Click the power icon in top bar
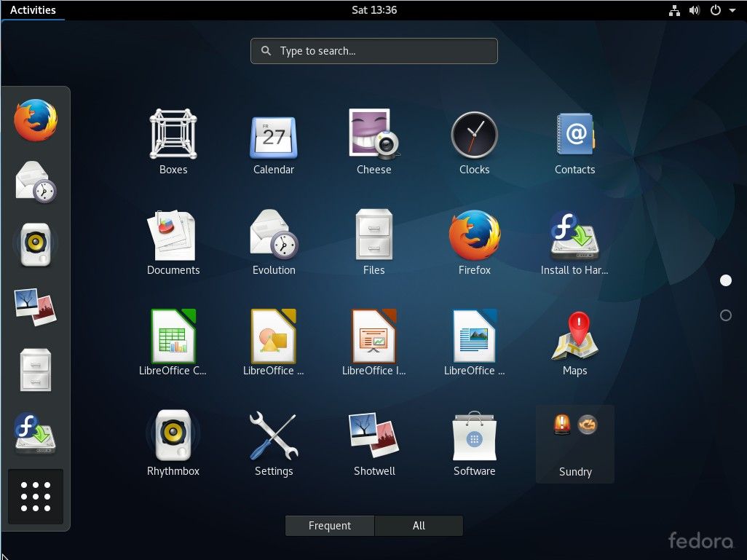 coord(716,10)
